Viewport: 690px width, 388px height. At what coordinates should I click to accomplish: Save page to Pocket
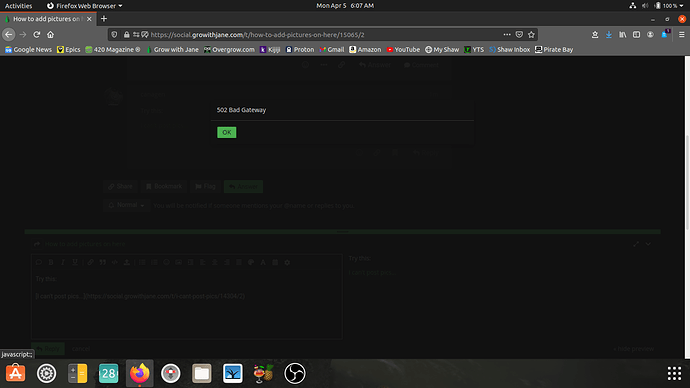coord(519,35)
